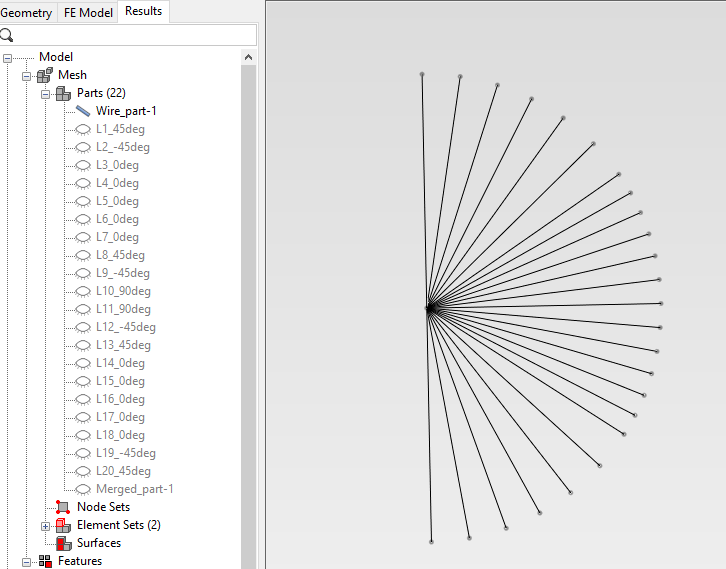The width and height of the screenshot is (726, 569).
Task: Select the Parts (22) label
Action: pos(101,93)
